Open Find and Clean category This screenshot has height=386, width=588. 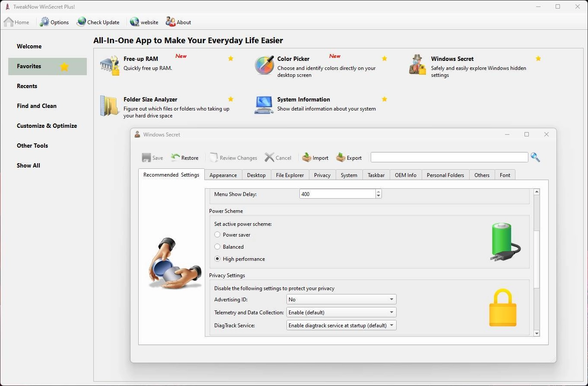pos(48,106)
